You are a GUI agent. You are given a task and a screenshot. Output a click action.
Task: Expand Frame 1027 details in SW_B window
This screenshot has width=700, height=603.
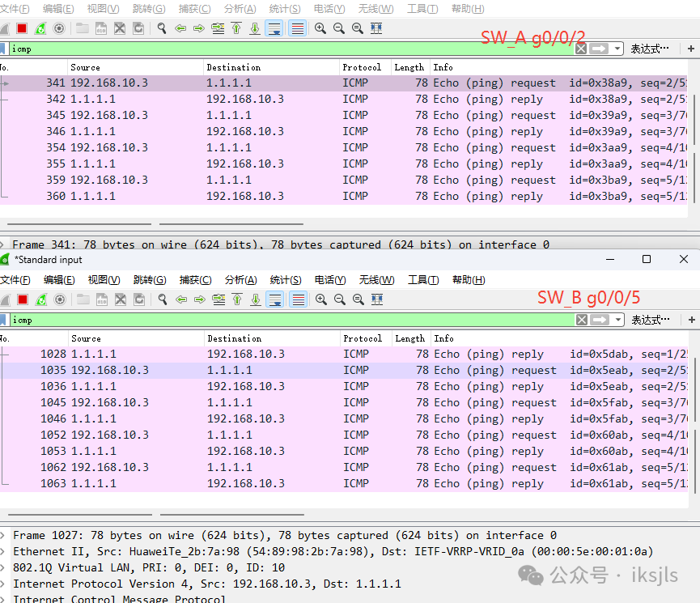(x=2, y=536)
